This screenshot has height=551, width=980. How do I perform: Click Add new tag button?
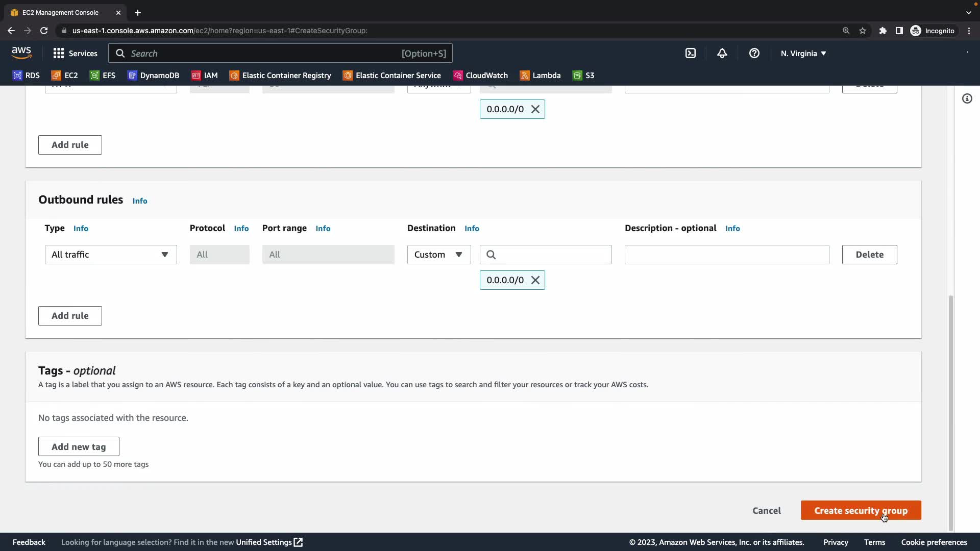point(79,446)
